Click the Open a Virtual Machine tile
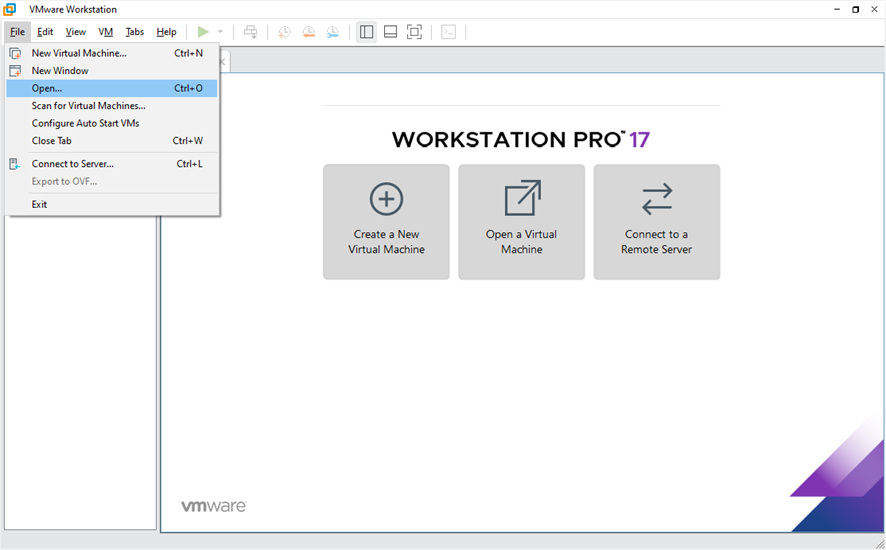This screenshot has width=886, height=550. pos(521,222)
